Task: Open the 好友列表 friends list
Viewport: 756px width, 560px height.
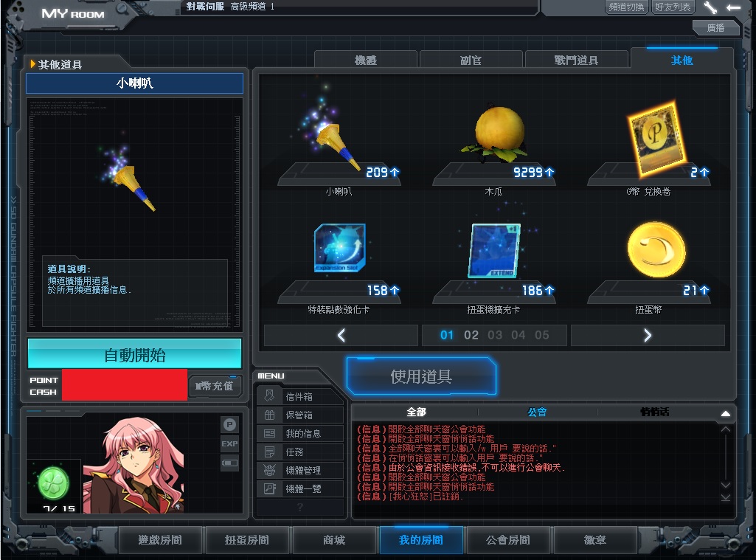Action: tap(673, 7)
